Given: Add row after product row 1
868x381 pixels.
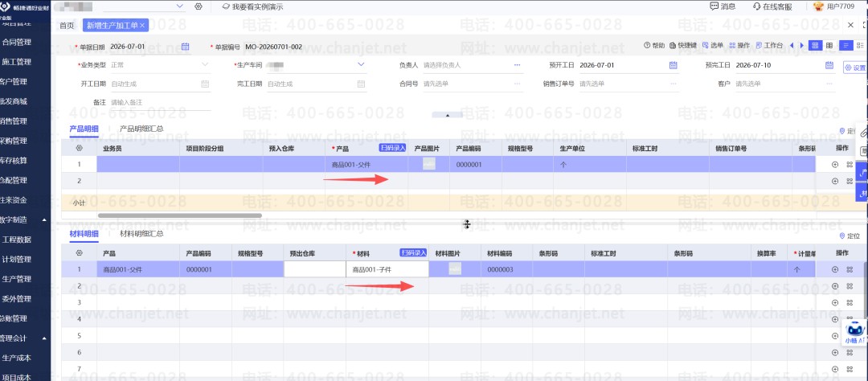Looking at the screenshot, I should pos(835,165).
